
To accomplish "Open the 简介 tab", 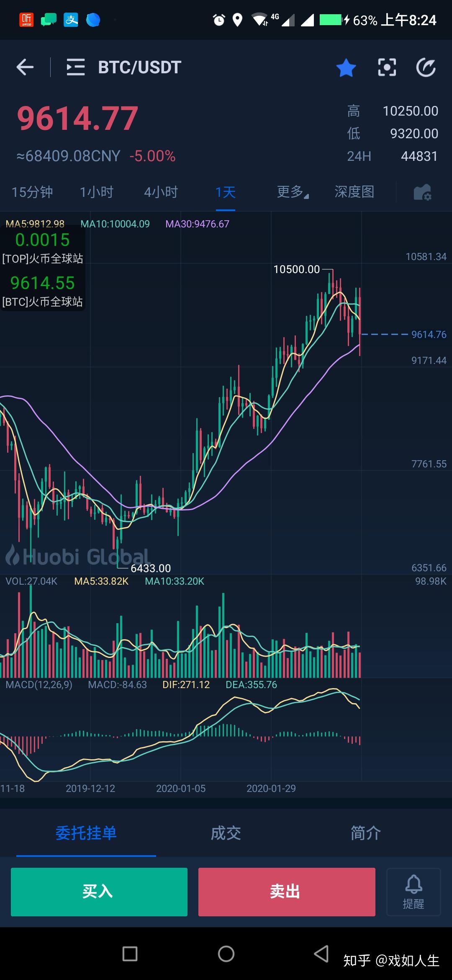I will click(x=365, y=833).
